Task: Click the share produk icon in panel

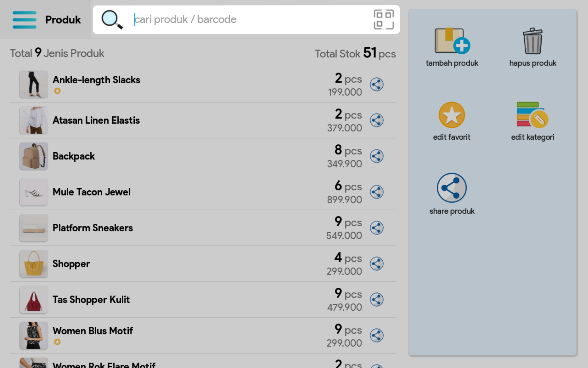Action: 452,188
